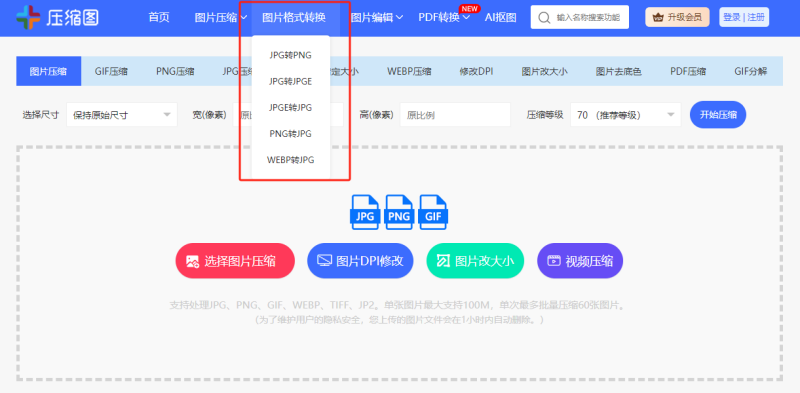Click the 登录 | 注册 link
Screen dimensions: 800x393
(x=744, y=17)
